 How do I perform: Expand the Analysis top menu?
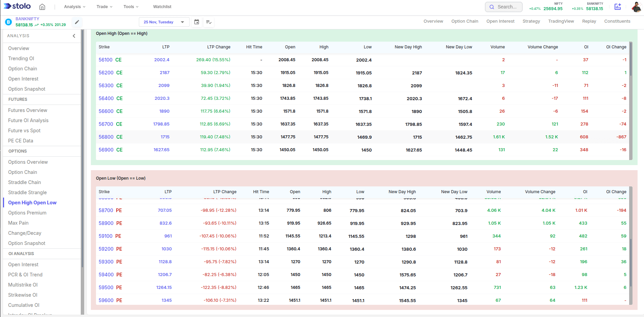pos(74,7)
